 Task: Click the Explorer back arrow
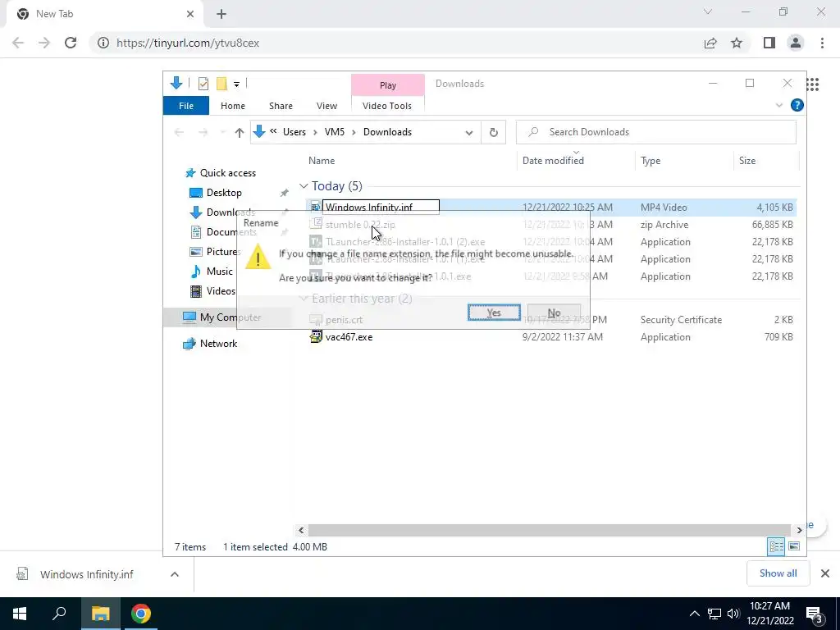[179, 132]
